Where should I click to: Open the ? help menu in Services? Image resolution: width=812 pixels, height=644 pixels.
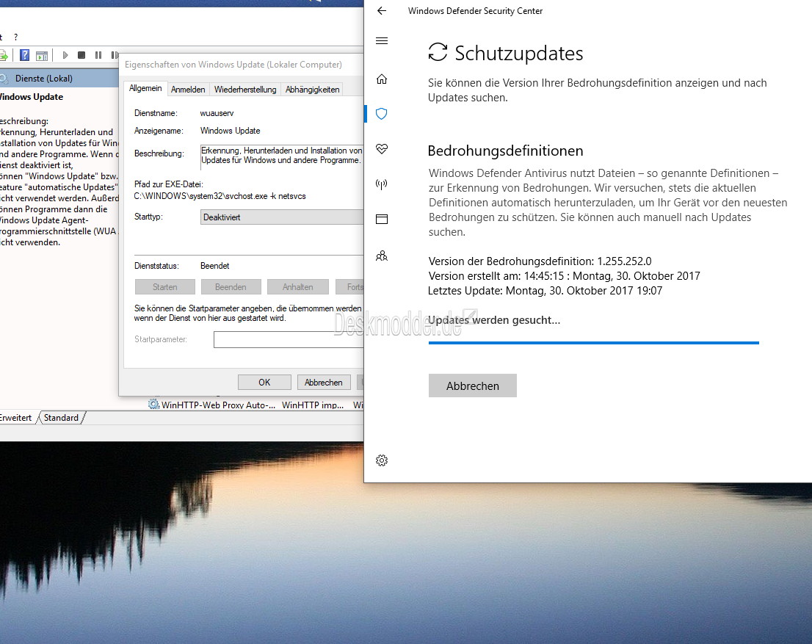click(15, 37)
